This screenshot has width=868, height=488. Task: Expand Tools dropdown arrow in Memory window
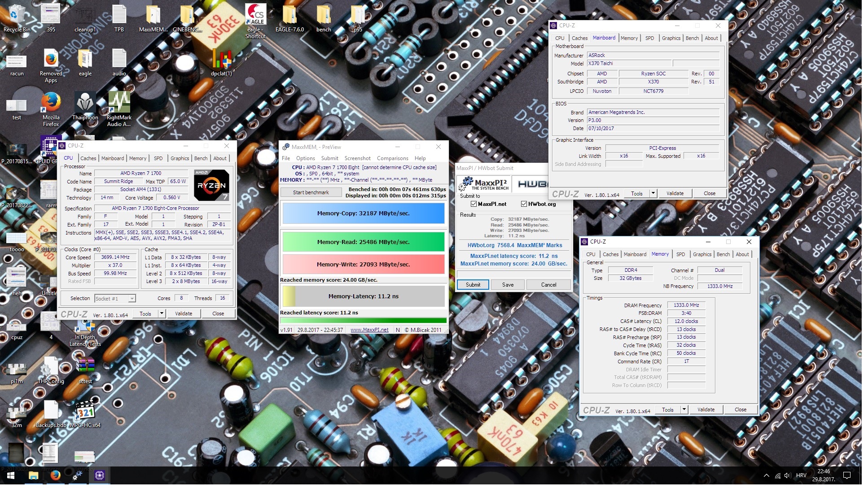coord(684,410)
